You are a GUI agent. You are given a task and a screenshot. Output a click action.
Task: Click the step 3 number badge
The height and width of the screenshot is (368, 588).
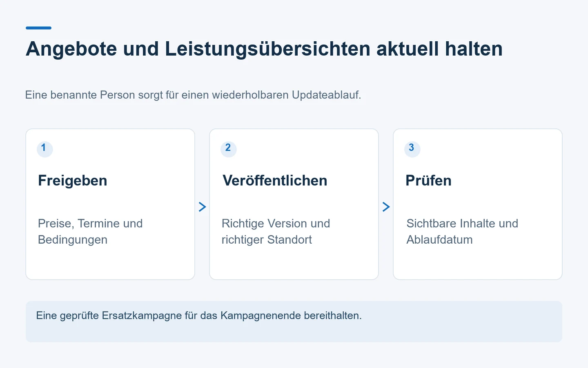click(412, 149)
